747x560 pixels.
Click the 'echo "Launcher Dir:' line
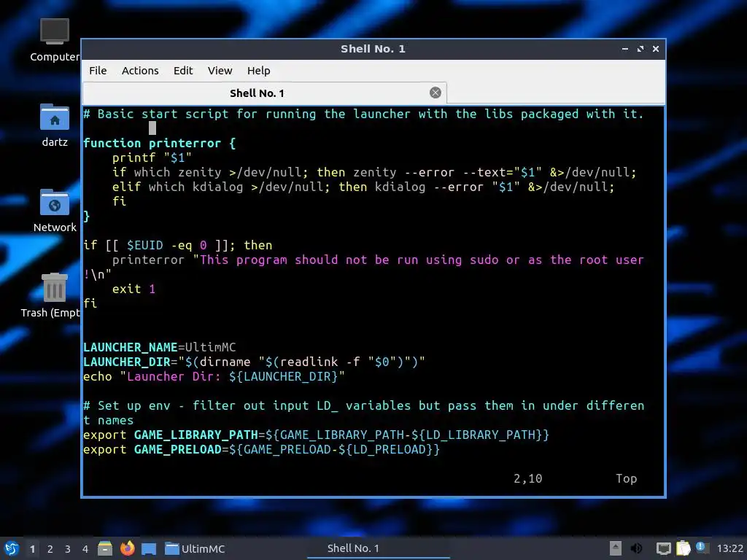tap(214, 377)
